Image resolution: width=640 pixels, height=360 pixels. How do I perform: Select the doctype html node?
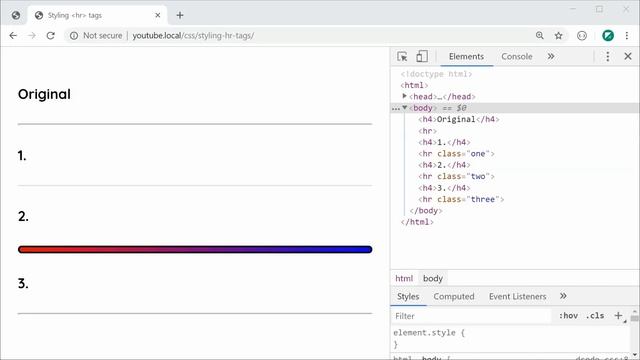tap(436, 74)
